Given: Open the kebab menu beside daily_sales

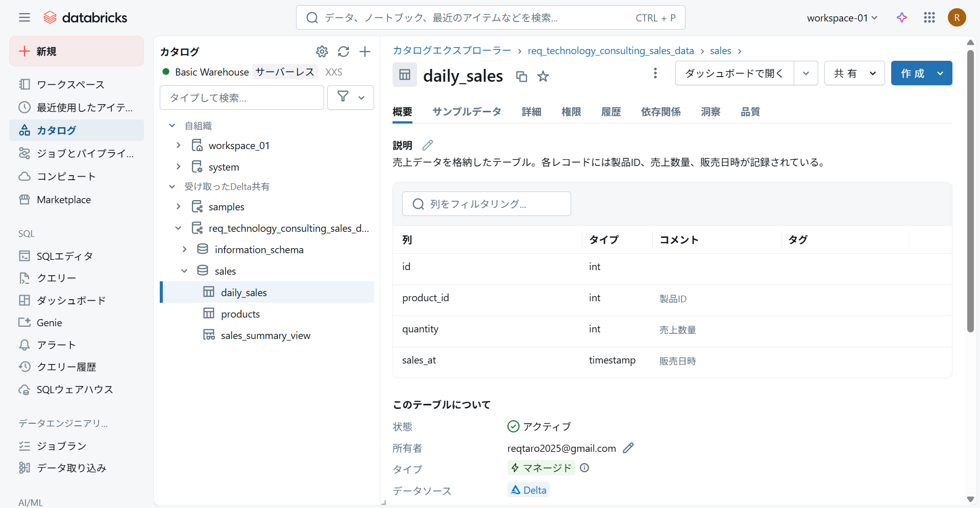Looking at the screenshot, I should tap(655, 74).
